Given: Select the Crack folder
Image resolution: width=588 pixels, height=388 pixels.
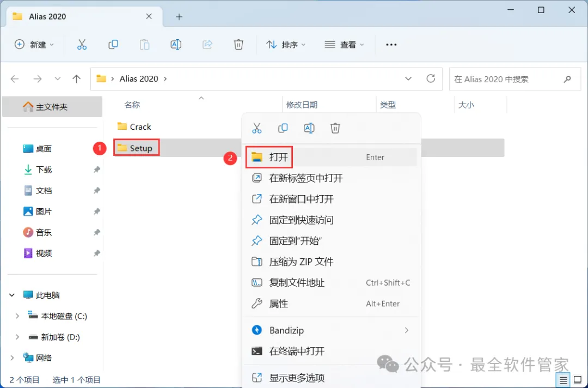Looking at the screenshot, I should pyautogui.click(x=134, y=127).
